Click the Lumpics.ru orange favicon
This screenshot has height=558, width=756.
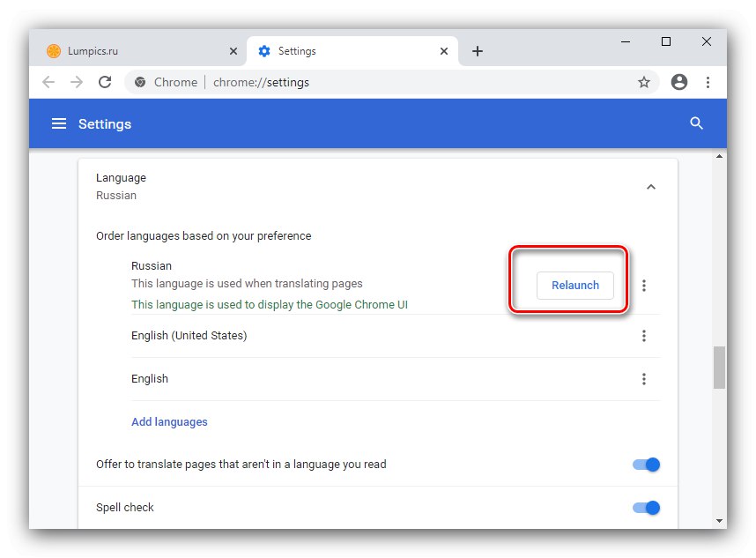(x=54, y=50)
